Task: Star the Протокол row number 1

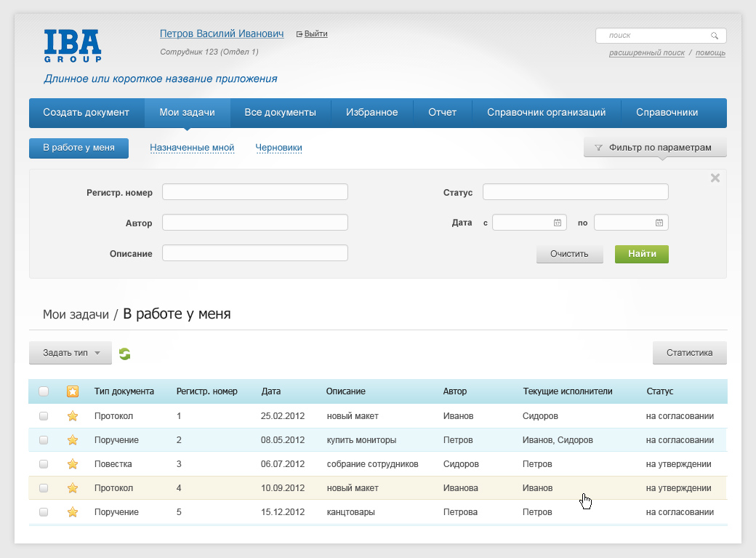Action: (73, 416)
